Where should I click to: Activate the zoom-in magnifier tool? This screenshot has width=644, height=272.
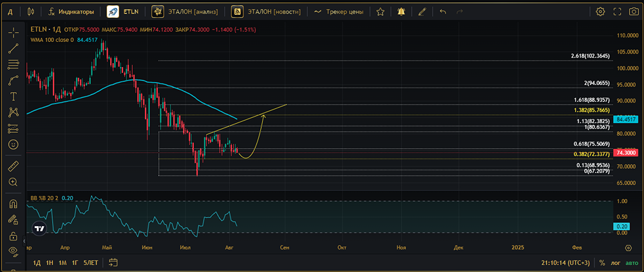point(13,182)
